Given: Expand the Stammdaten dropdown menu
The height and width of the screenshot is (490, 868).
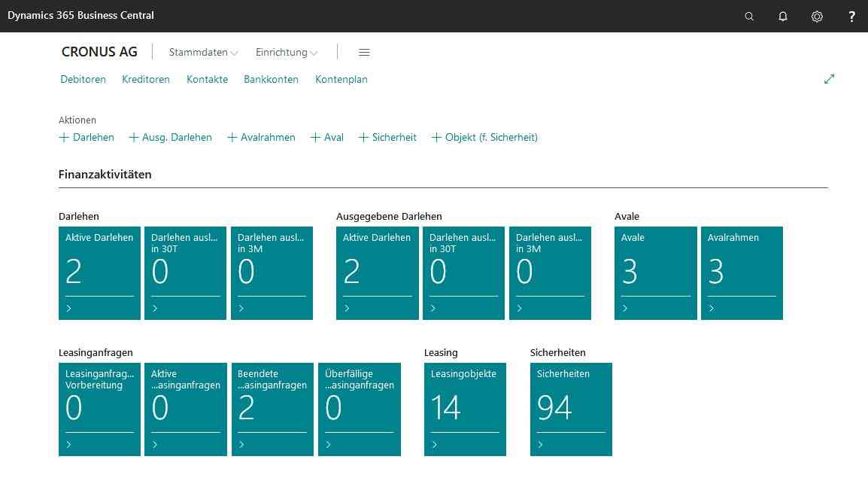Looking at the screenshot, I should click(203, 53).
